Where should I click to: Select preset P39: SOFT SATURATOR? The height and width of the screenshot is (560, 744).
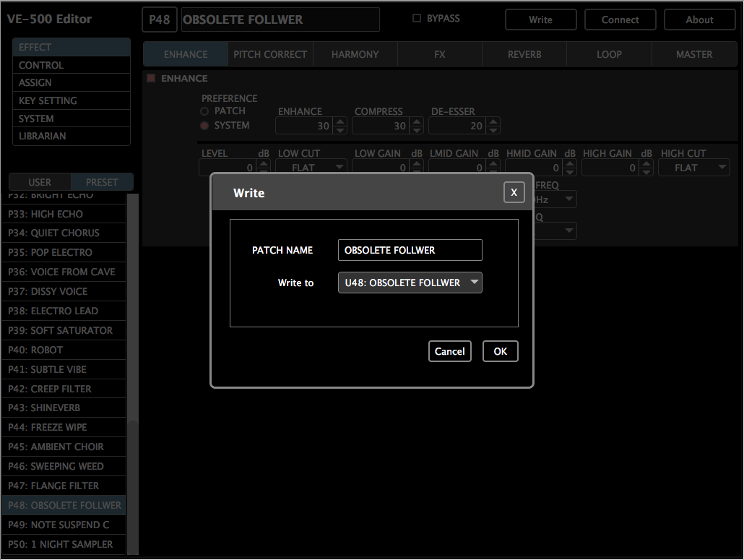pos(64,330)
